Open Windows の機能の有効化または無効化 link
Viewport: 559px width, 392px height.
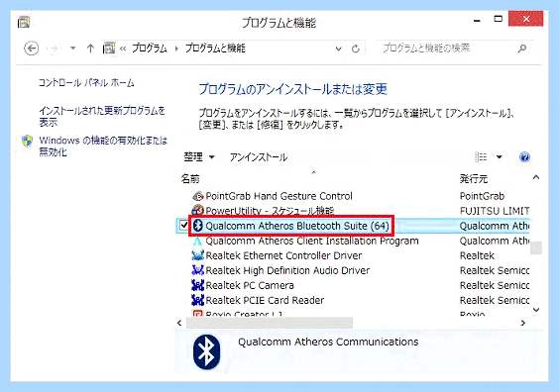103,146
